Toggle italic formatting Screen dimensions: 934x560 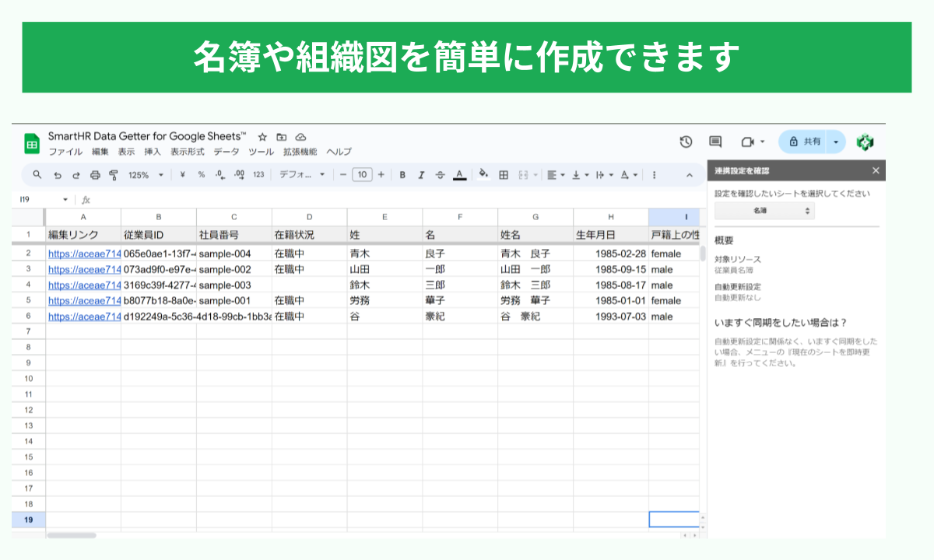click(x=421, y=175)
